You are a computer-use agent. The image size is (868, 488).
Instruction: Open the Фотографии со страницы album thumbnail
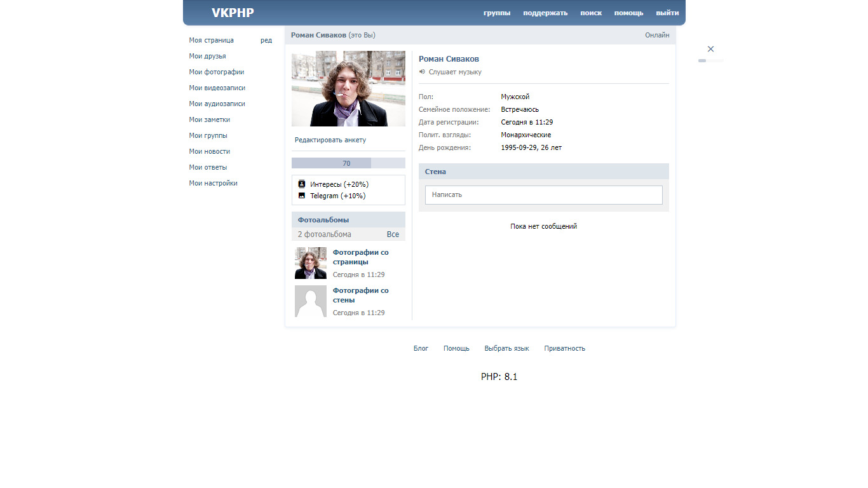pyautogui.click(x=311, y=263)
